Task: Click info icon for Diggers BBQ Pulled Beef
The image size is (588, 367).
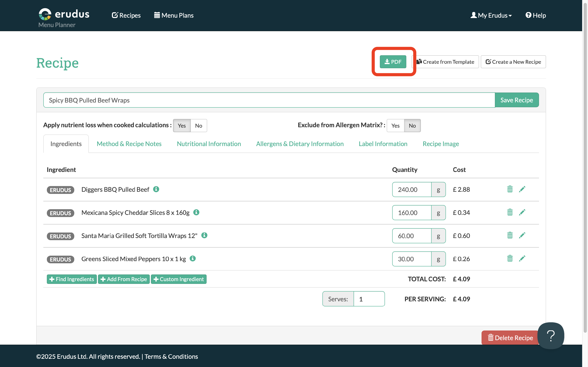Action: pyautogui.click(x=156, y=189)
